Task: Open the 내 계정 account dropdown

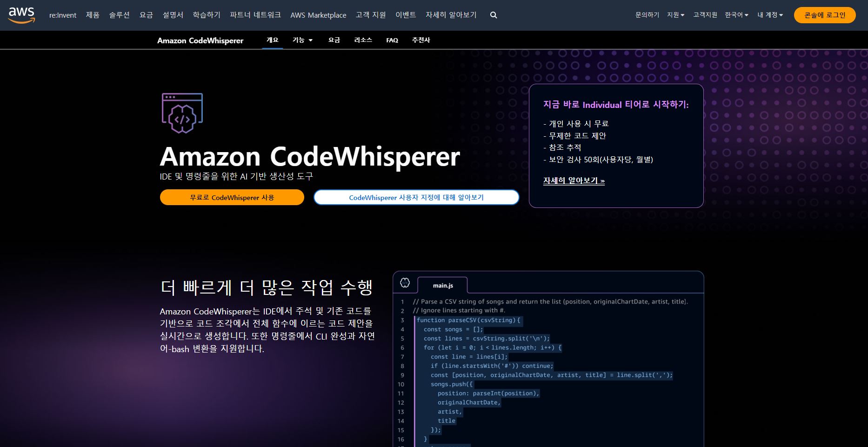Action: [x=770, y=15]
